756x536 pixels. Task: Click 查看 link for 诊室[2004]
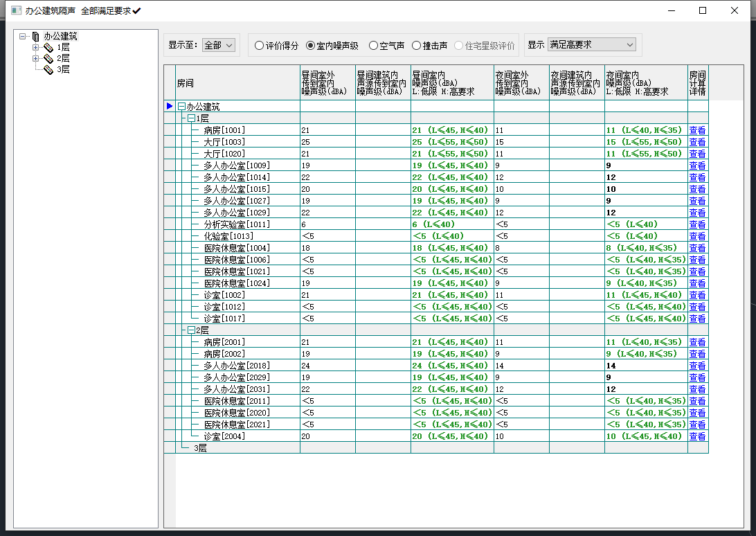coord(697,436)
